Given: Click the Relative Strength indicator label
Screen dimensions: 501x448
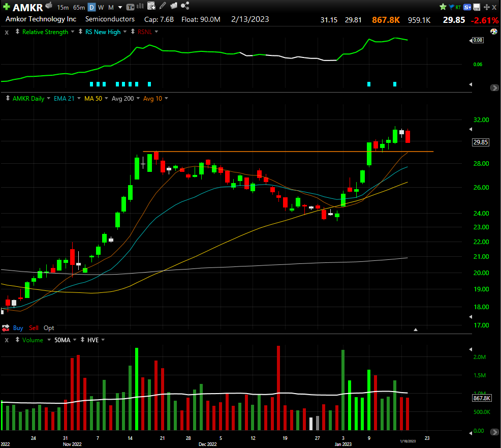Looking at the screenshot, I should pyautogui.click(x=45, y=32).
